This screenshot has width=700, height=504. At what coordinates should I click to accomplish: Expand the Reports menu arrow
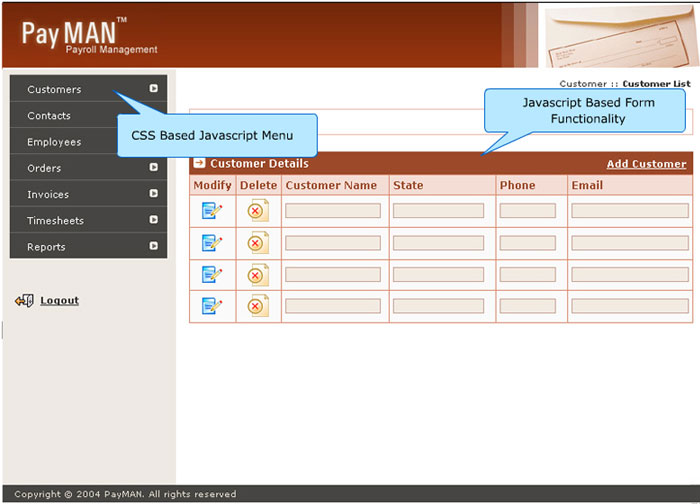pyautogui.click(x=154, y=246)
